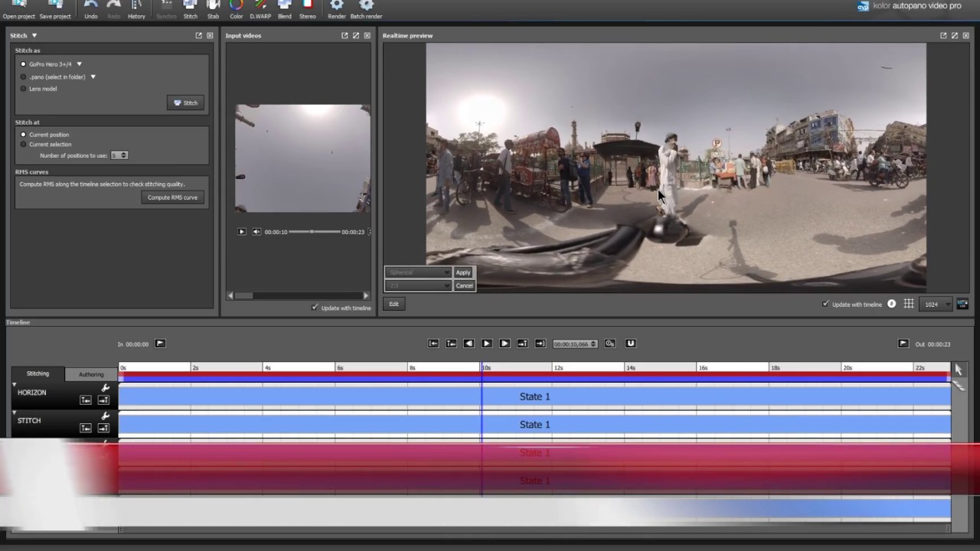Click the Stitch button in Stitch panel

185,103
